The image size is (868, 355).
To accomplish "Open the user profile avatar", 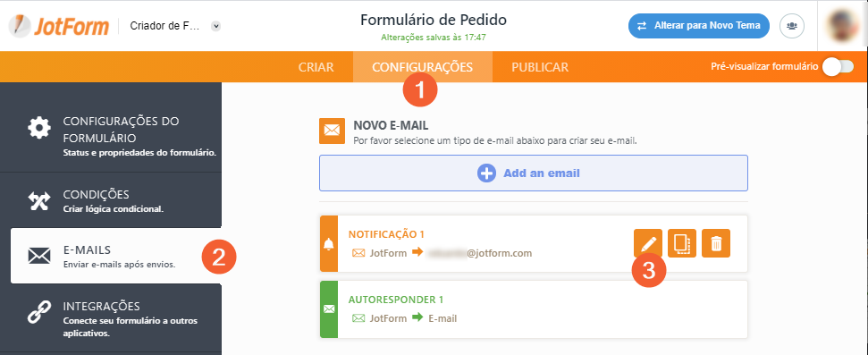I will click(x=843, y=26).
